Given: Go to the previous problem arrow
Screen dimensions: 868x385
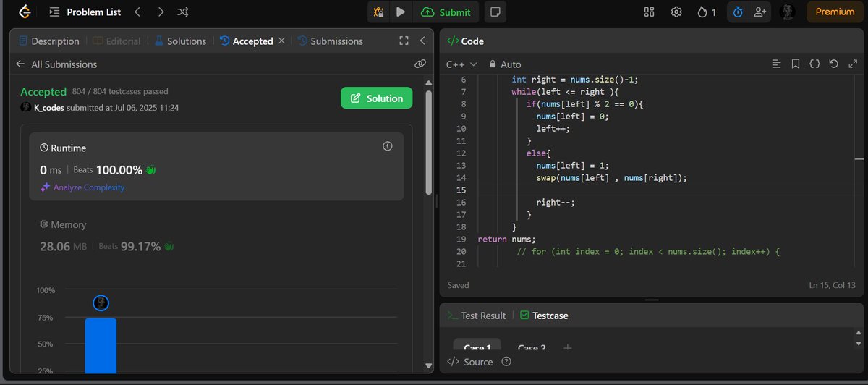Looking at the screenshot, I should 137,12.
